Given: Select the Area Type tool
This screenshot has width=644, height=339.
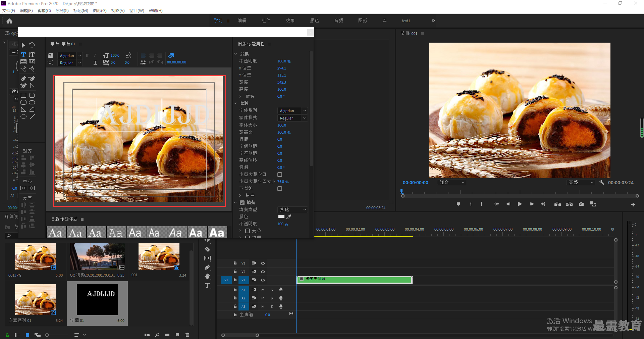Looking at the screenshot, I should tap(23, 62).
